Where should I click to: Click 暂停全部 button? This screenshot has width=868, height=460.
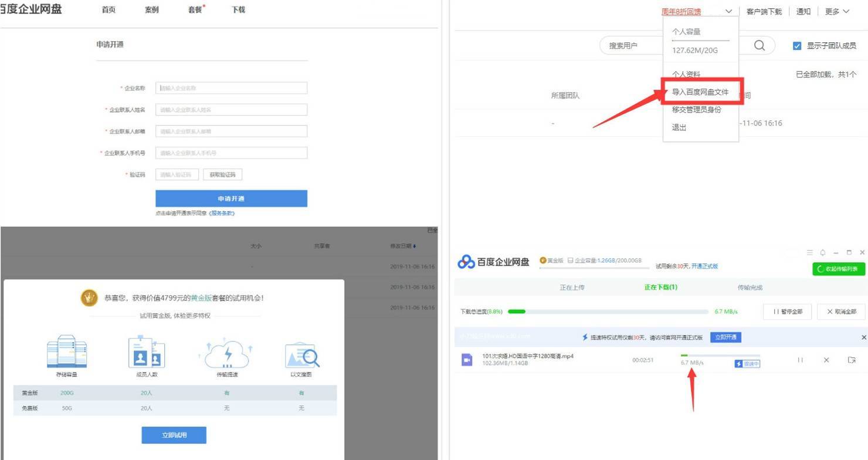788,312
